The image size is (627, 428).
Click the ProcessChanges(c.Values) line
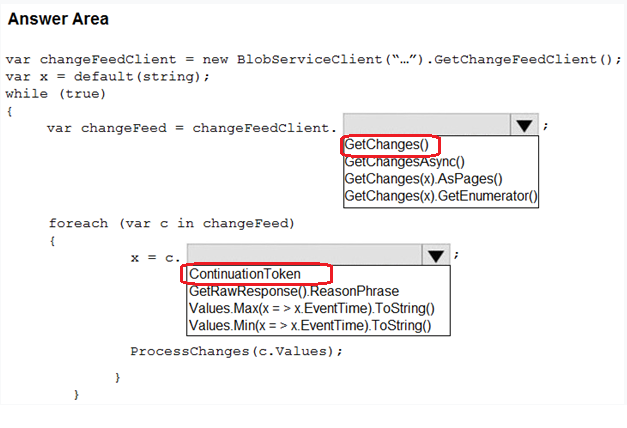pyautogui.click(x=236, y=351)
